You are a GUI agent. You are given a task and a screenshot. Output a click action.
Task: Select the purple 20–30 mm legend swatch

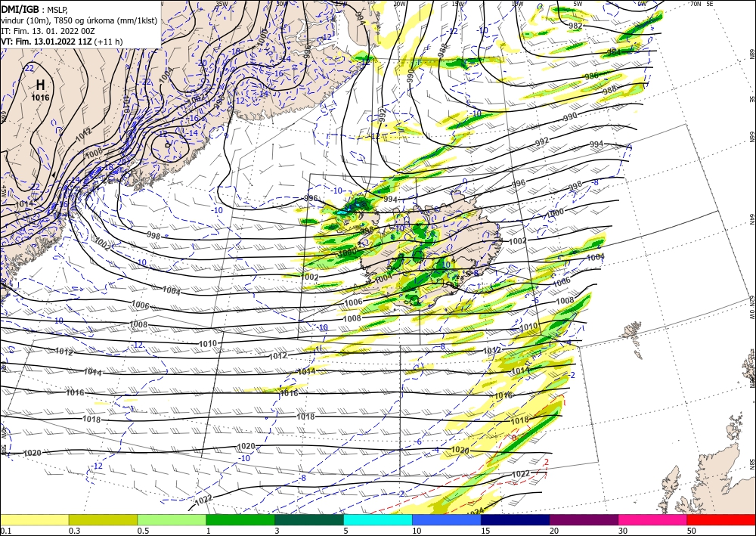[x=584, y=519]
